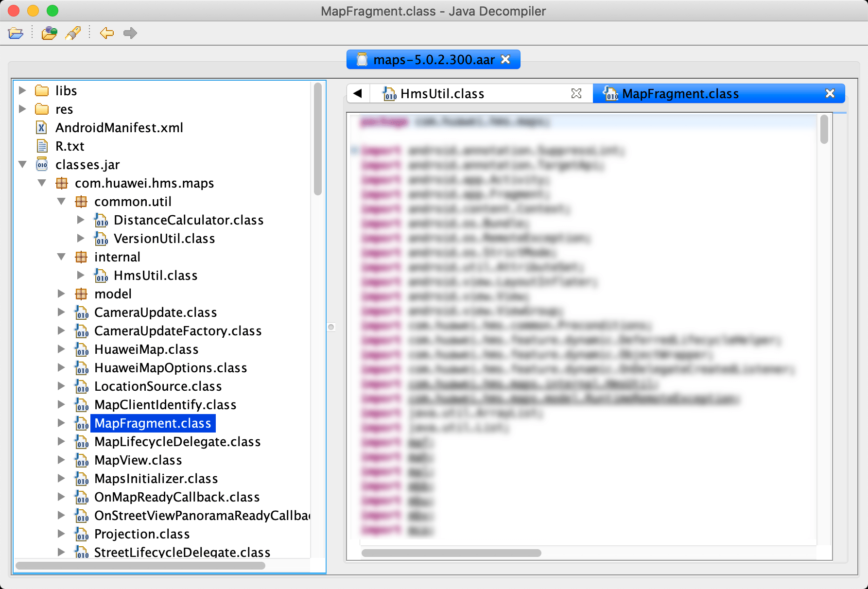Click the res folder icon
The image size is (868, 589).
coord(42,109)
